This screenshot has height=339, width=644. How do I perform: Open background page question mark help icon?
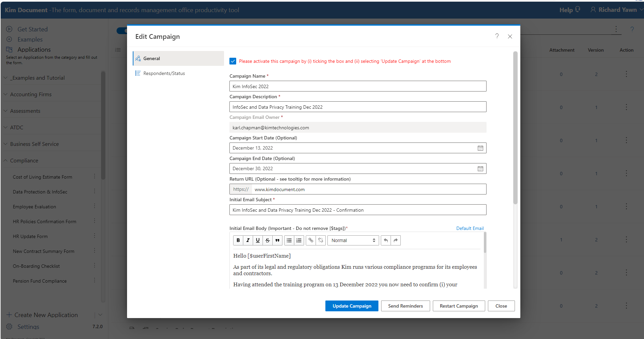[x=632, y=29]
